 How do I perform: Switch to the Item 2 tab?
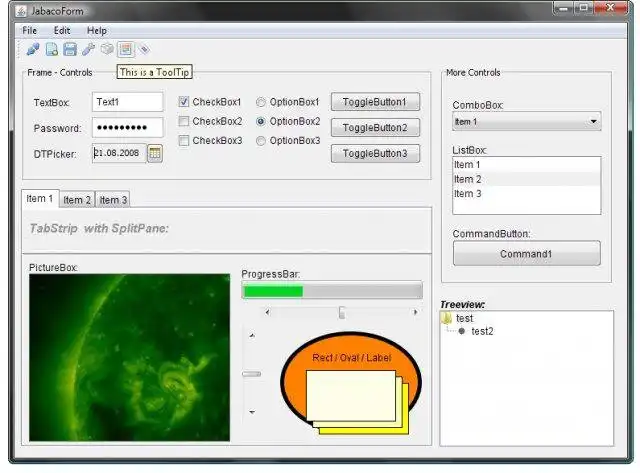click(x=77, y=200)
